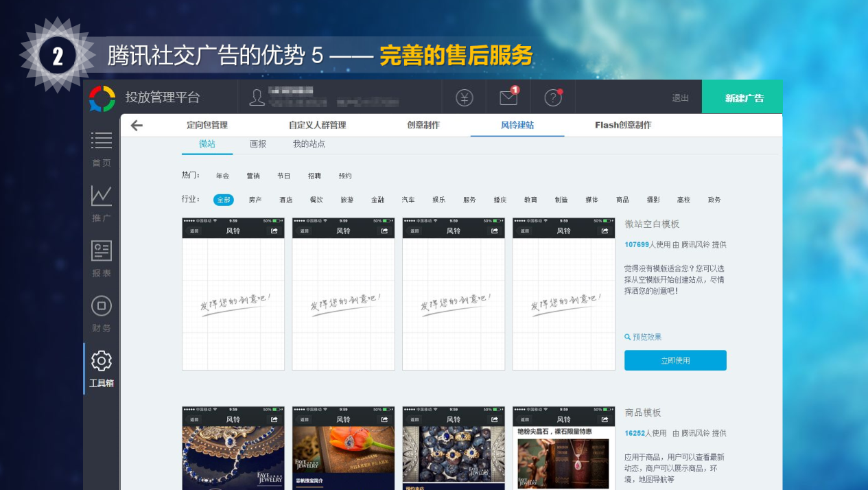The width and height of the screenshot is (868, 490).
Task: Click the 预览效果 preview link
Action: 643,337
